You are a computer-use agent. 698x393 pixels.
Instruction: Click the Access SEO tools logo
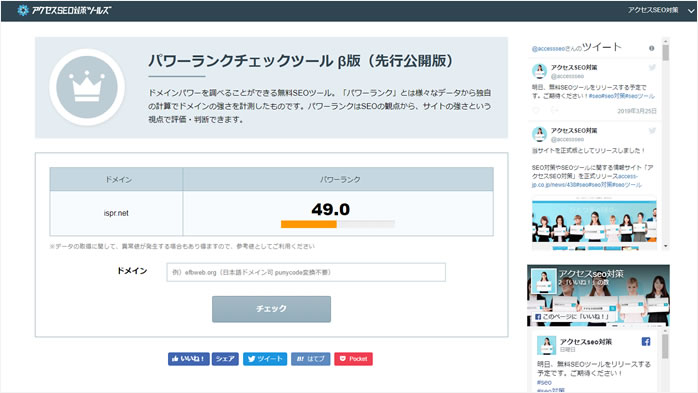point(64,10)
